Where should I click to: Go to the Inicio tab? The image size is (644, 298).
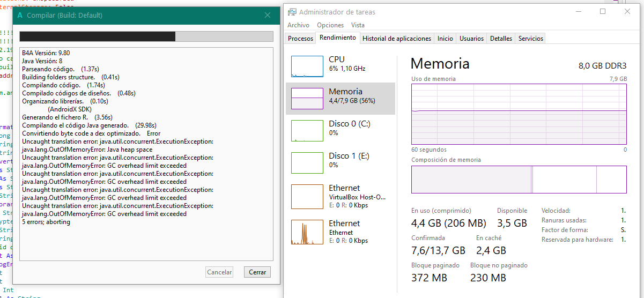(445, 39)
